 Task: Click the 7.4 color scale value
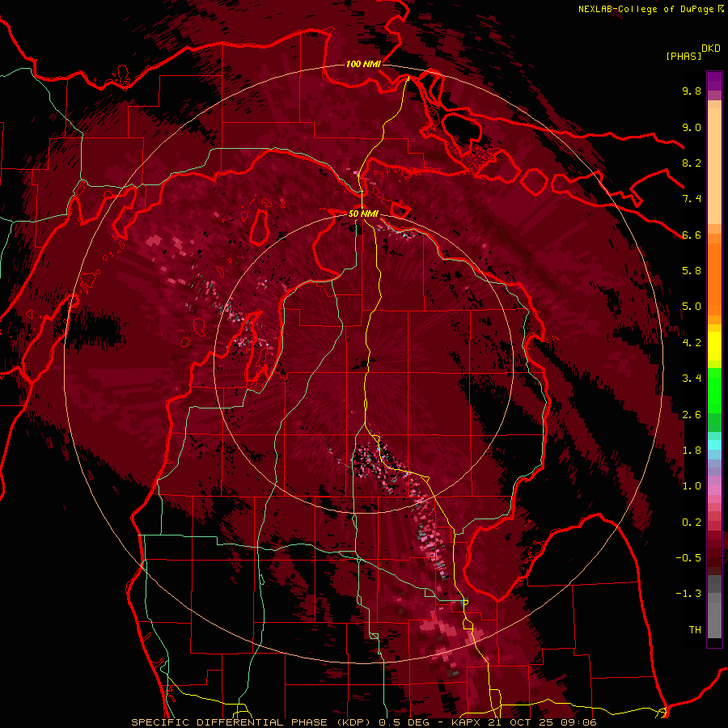692,199
